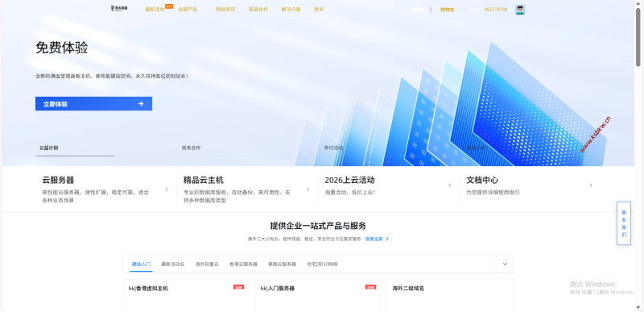Select the 商务合作 banner tab
This screenshot has height=312, width=644.
[191, 148]
